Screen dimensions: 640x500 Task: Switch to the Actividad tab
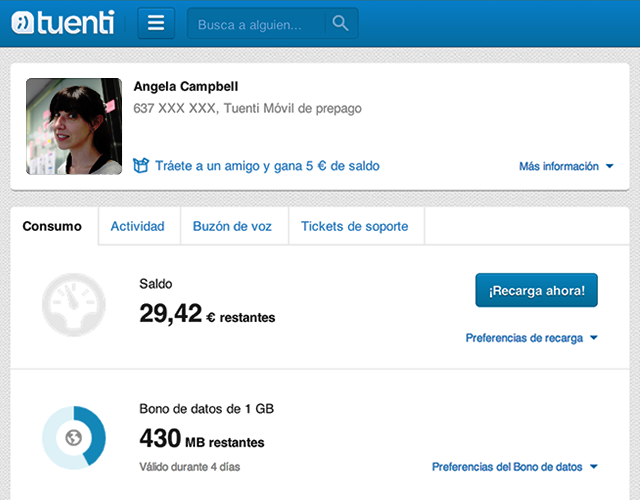[138, 226]
